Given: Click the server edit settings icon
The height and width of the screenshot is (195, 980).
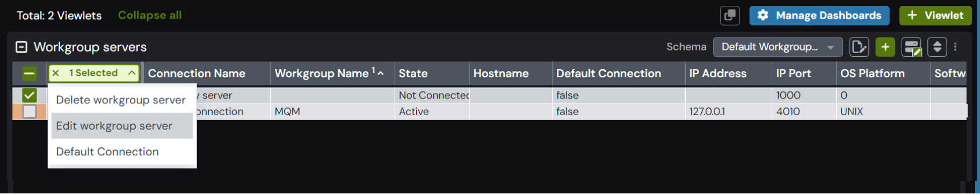Looking at the screenshot, I should point(911,47).
